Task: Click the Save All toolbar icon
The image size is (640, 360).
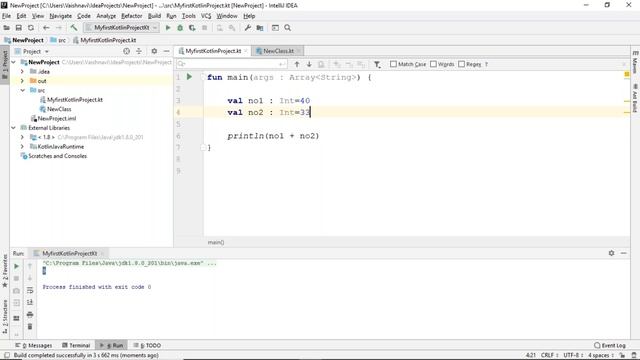Action: pyautogui.click(x=18, y=28)
